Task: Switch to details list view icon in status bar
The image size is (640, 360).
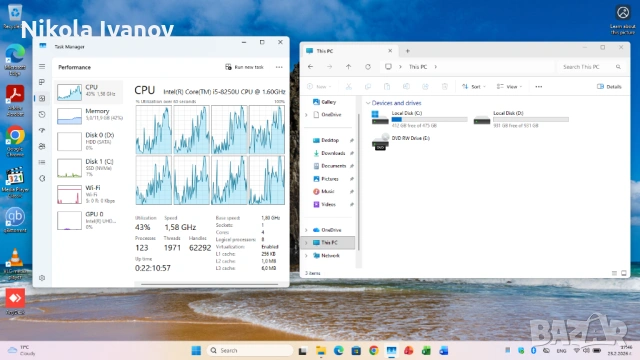Action: (614, 273)
